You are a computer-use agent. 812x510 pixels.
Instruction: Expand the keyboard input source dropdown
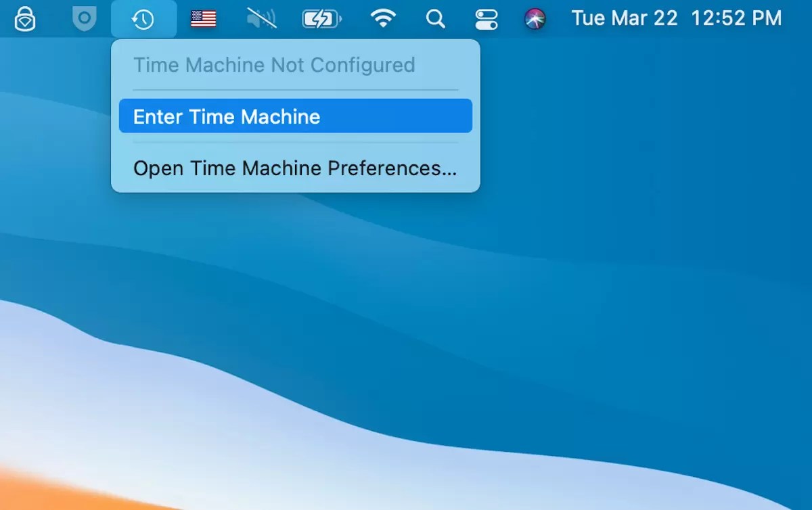[202, 18]
